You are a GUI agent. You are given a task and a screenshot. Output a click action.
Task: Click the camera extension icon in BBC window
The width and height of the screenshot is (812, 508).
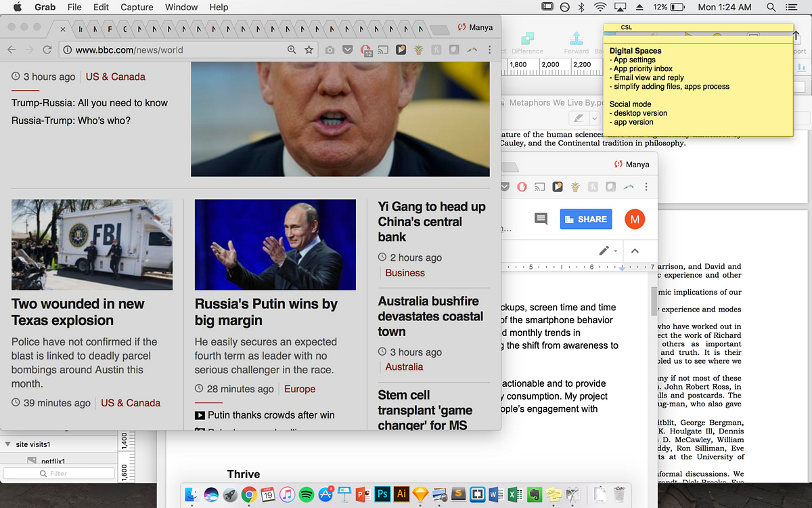[x=330, y=50]
